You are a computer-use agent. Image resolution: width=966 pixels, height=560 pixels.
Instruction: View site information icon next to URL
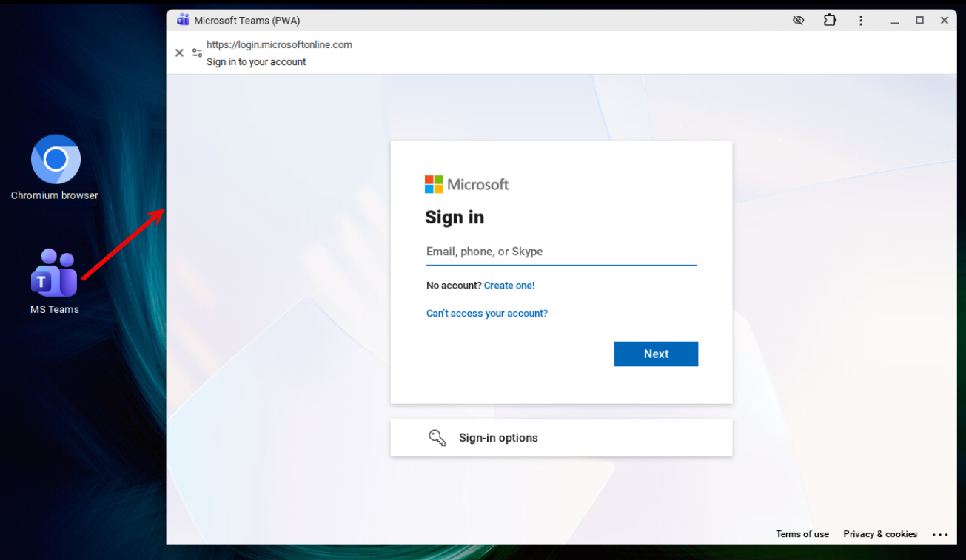(197, 53)
